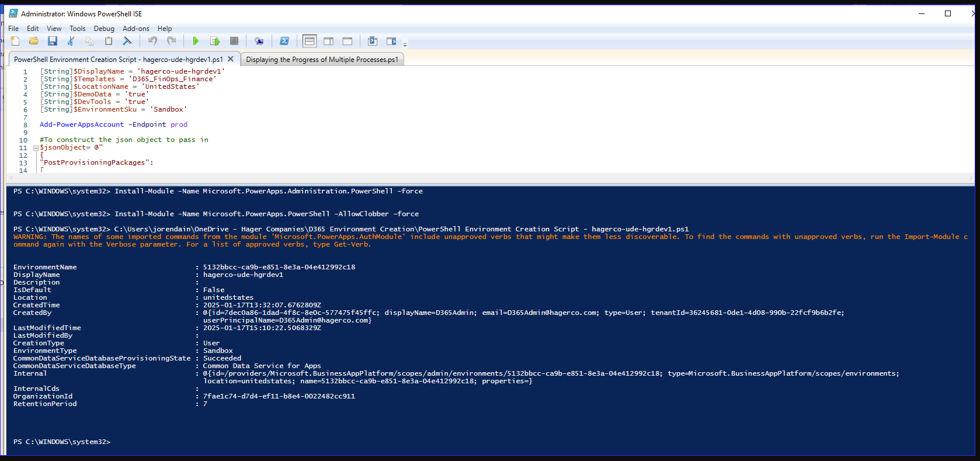The height and width of the screenshot is (461, 980).
Task: Minimize the PowerShell ISE window
Action: [922, 13]
